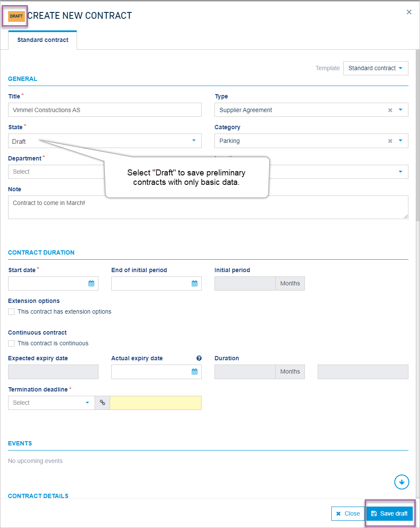Open the Termination deadline Select dropdown

pos(51,403)
